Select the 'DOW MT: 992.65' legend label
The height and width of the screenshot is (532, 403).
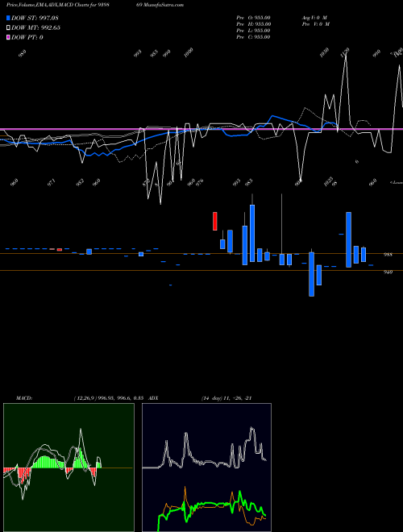pos(35,28)
